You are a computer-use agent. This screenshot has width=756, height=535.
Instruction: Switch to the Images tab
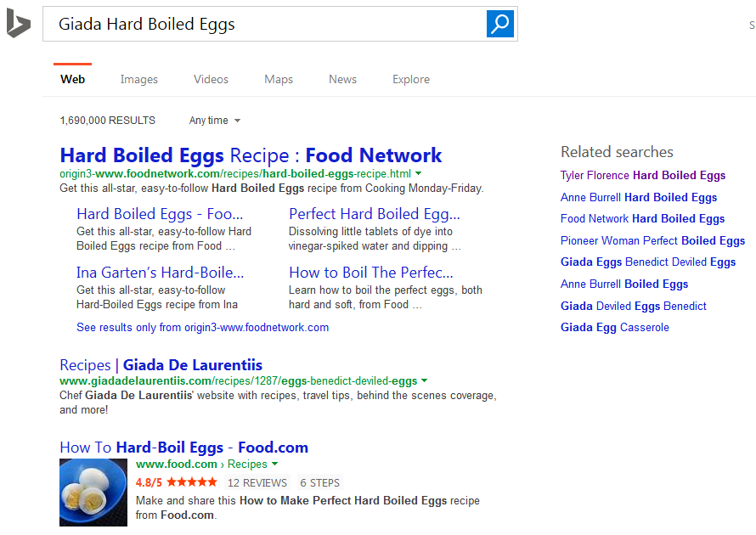click(139, 79)
